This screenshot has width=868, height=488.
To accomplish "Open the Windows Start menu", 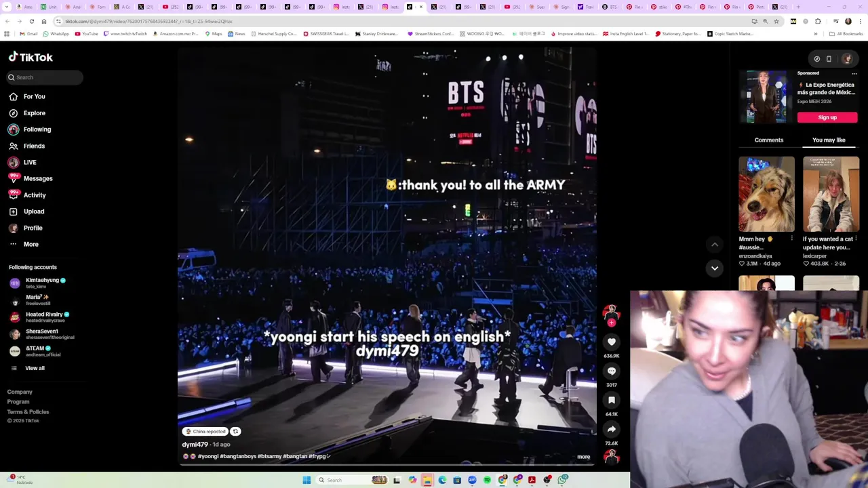I will click(307, 480).
